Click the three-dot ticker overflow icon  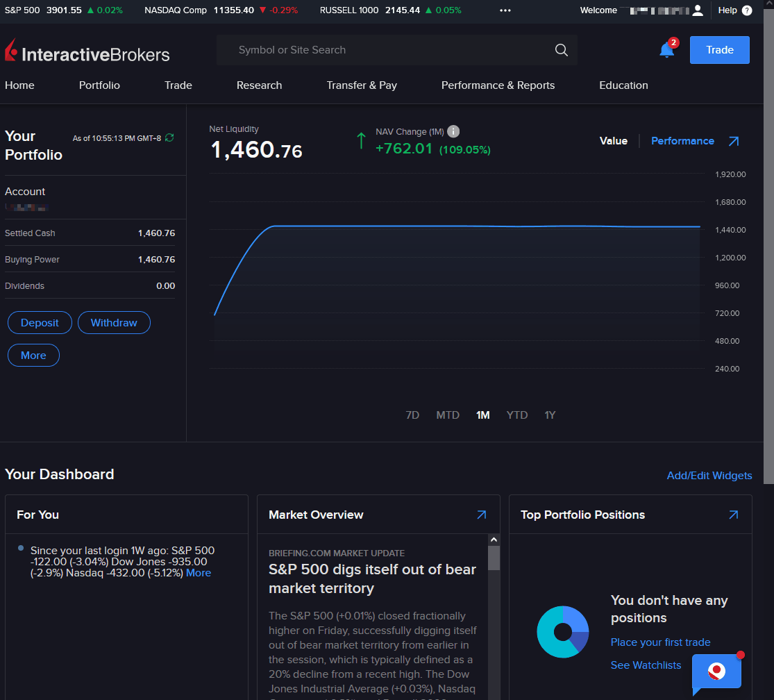[x=505, y=10]
